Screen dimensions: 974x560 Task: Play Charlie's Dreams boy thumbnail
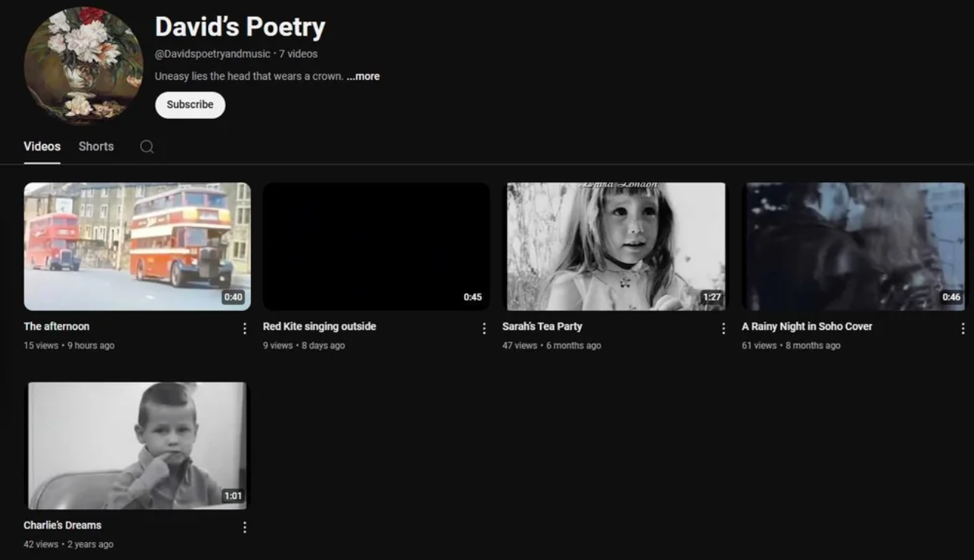tap(137, 445)
